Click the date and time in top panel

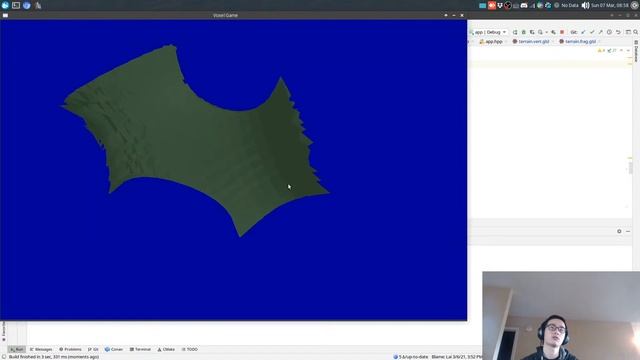click(610, 5)
